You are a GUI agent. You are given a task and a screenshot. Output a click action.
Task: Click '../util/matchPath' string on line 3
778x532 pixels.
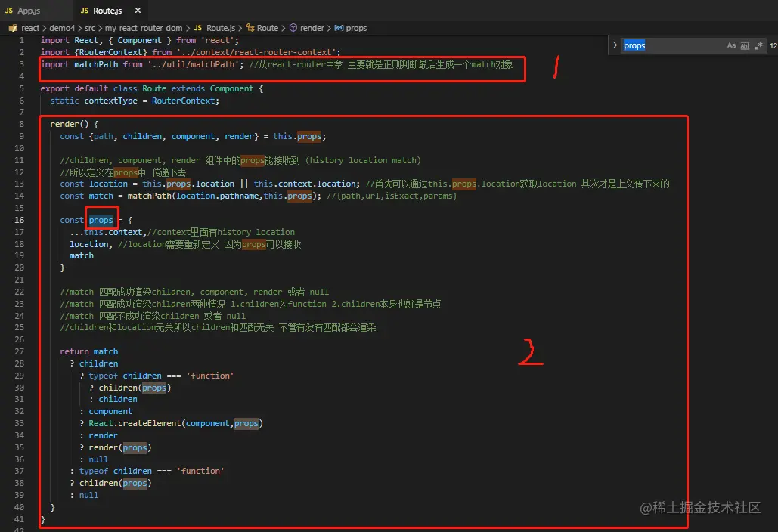click(x=193, y=64)
